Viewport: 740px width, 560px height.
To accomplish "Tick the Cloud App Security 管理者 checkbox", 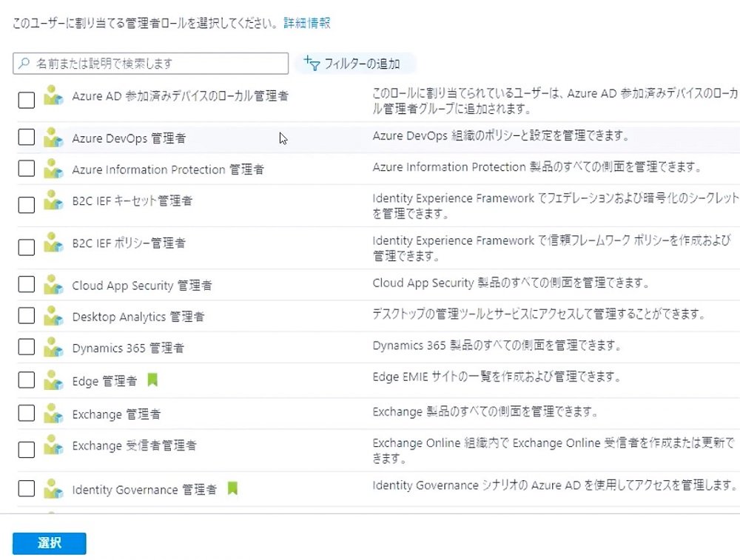I will click(x=27, y=284).
